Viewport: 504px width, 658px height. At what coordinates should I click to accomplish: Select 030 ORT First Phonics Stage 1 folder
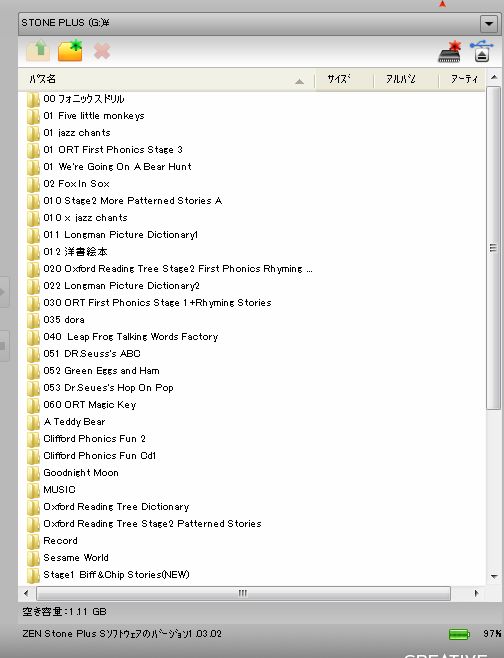pos(149,303)
